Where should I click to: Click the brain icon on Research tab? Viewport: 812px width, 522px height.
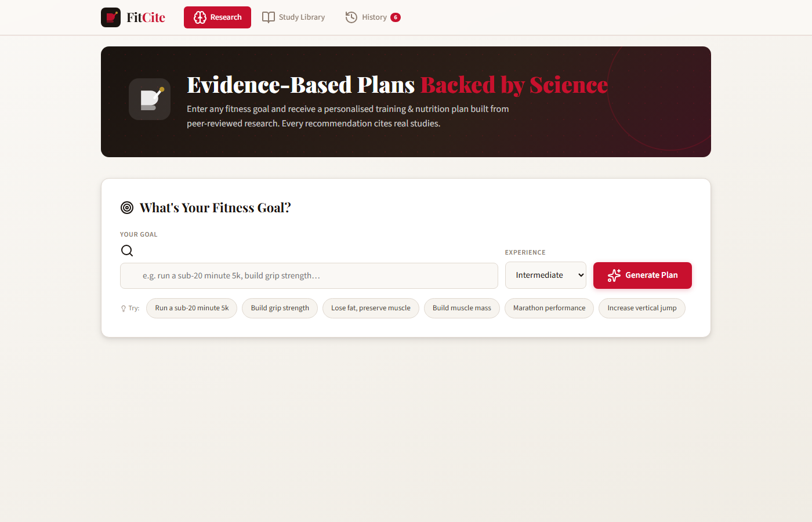[x=200, y=17]
